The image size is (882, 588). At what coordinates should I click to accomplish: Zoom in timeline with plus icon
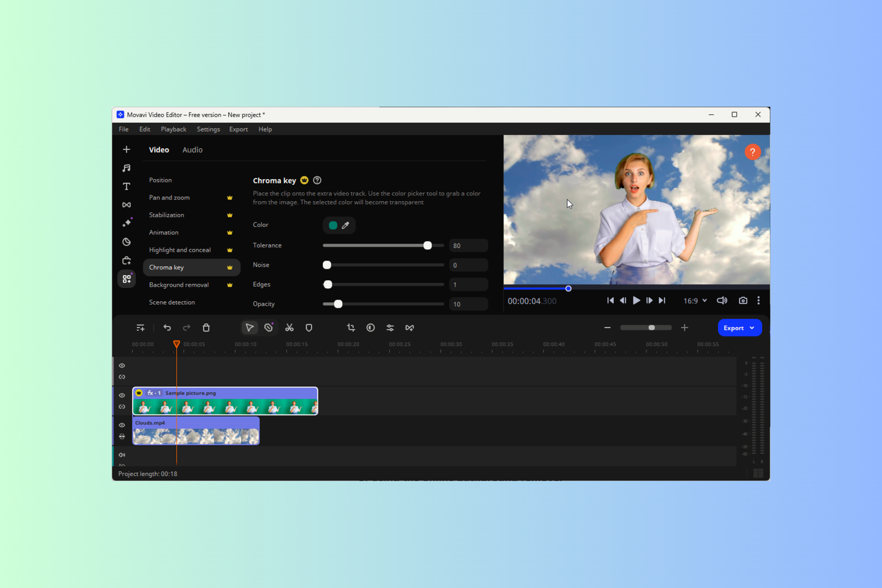[684, 328]
